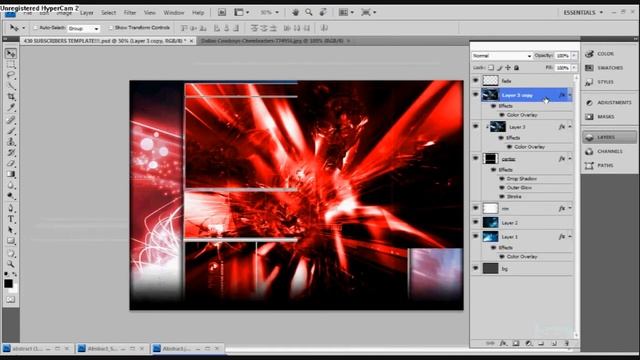Collapse effects on Layer 3 copy
Viewport: 640px width, 360px height.
(570, 95)
